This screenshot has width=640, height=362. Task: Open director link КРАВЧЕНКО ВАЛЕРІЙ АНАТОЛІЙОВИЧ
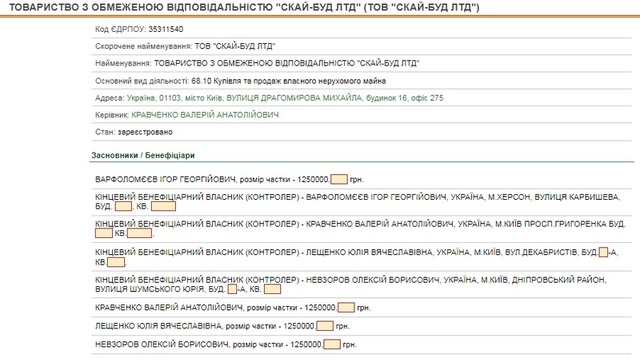click(x=205, y=115)
